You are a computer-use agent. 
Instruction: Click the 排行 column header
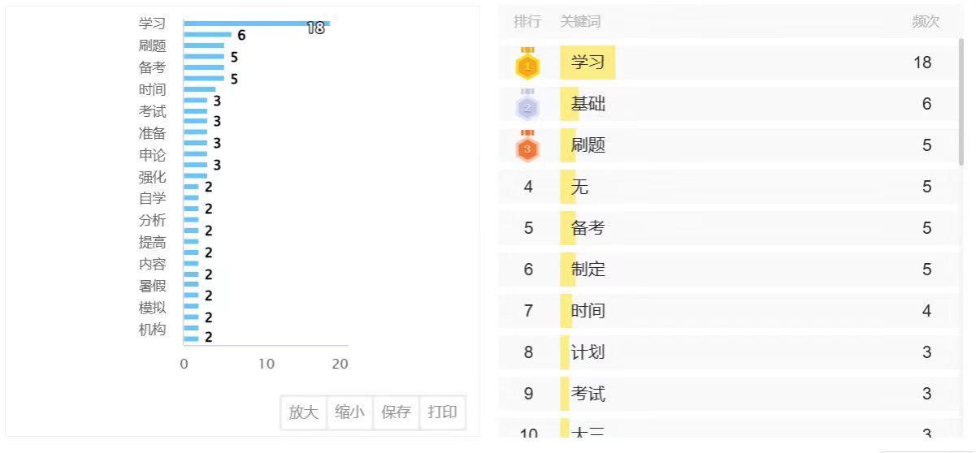[x=527, y=22]
